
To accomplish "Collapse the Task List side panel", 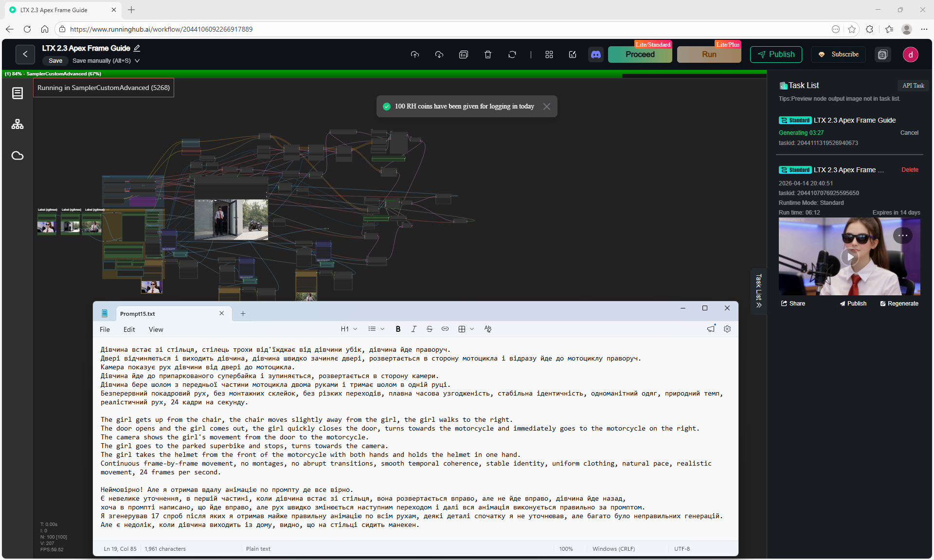I will [x=759, y=291].
